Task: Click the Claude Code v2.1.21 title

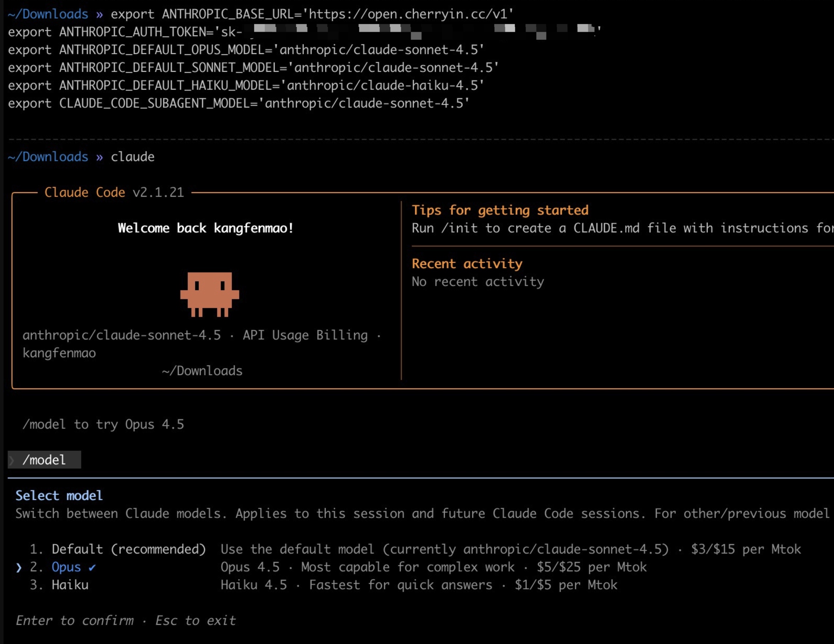Action: click(114, 192)
